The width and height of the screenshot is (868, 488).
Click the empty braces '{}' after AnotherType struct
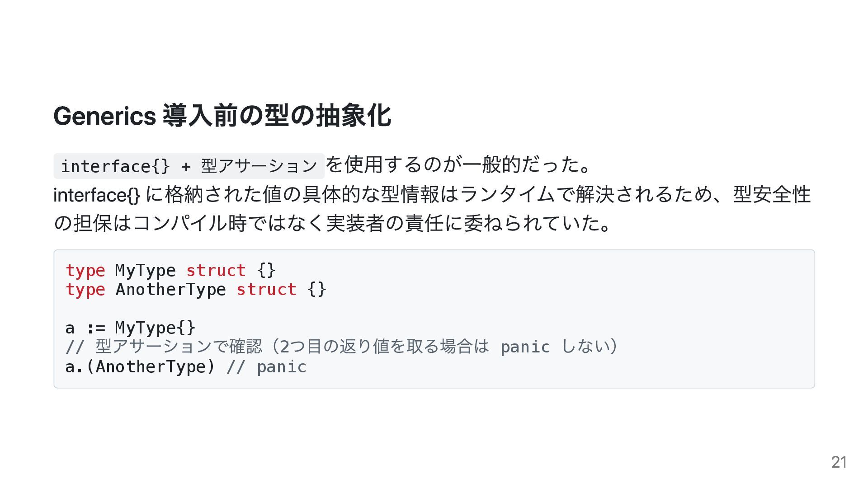click(316, 290)
